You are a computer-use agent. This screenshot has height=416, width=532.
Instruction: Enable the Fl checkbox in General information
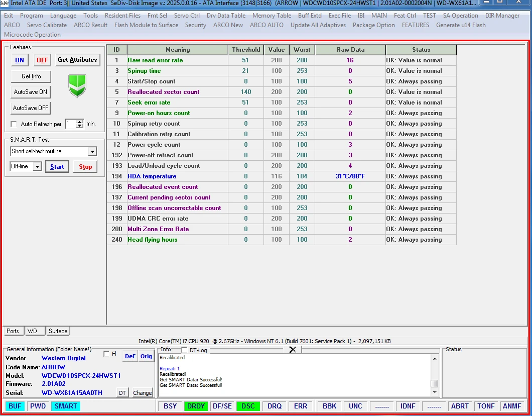[x=106, y=354]
